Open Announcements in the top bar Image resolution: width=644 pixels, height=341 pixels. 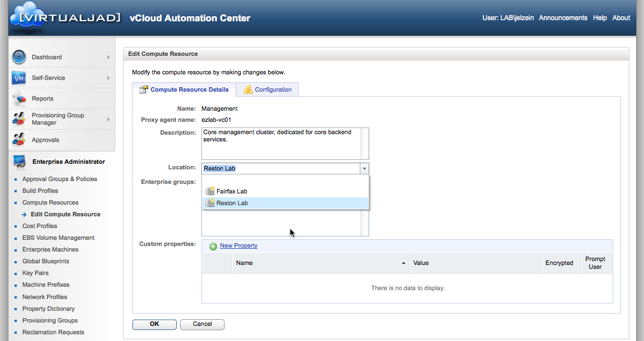coord(563,18)
